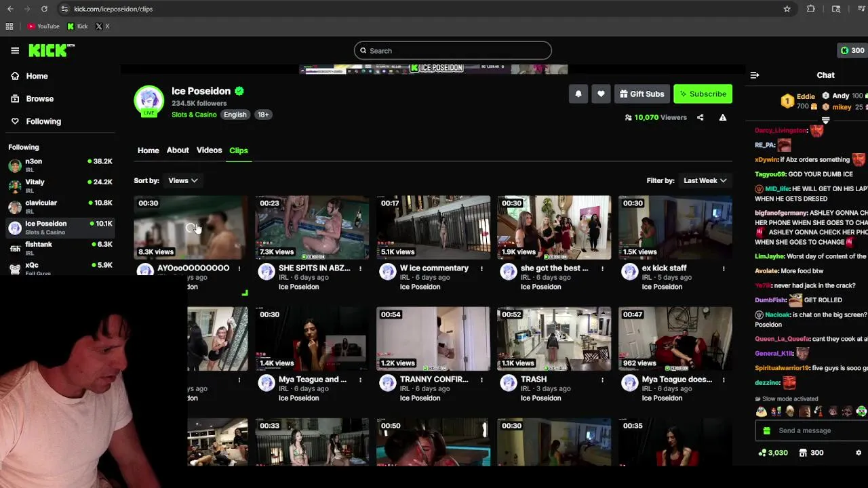
Task: Collapse the chat panel
Action: (755, 75)
